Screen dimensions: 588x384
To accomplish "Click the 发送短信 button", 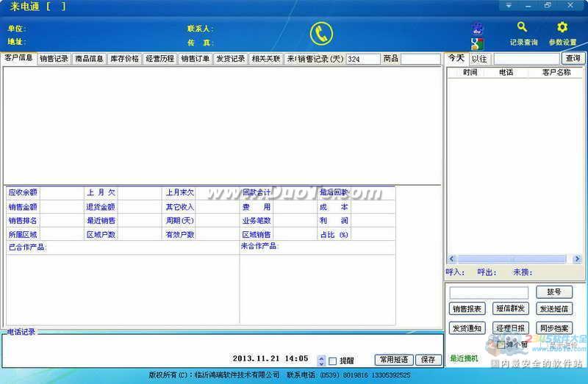I will pyautogui.click(x=554, y=308).
